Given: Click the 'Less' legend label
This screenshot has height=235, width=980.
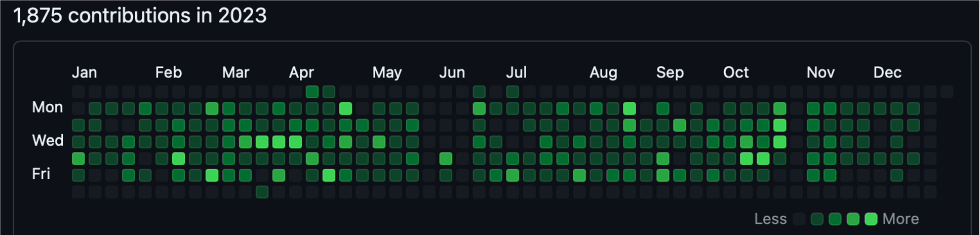Looking at the screenshot, I should pyautogui.click(x=770, y=219).
